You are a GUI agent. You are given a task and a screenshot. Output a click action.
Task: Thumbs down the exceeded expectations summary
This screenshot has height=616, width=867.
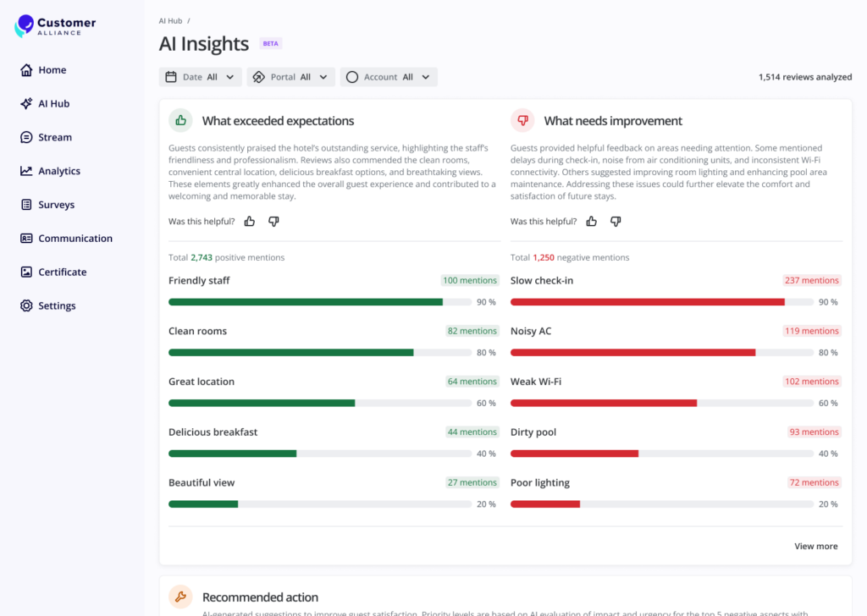[x=273, y=222]
